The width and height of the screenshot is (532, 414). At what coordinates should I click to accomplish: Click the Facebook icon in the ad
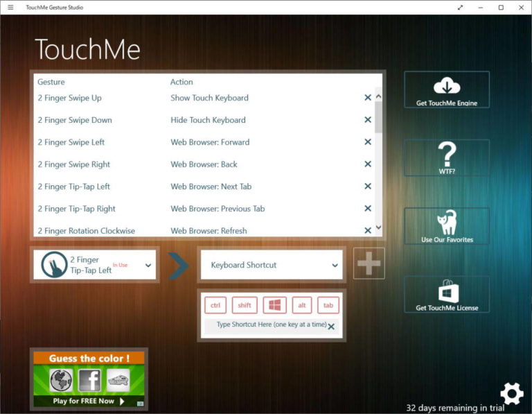tap(89, 381)
